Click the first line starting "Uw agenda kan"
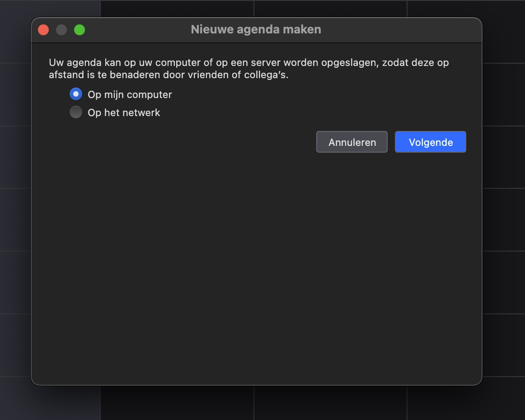 248,63
